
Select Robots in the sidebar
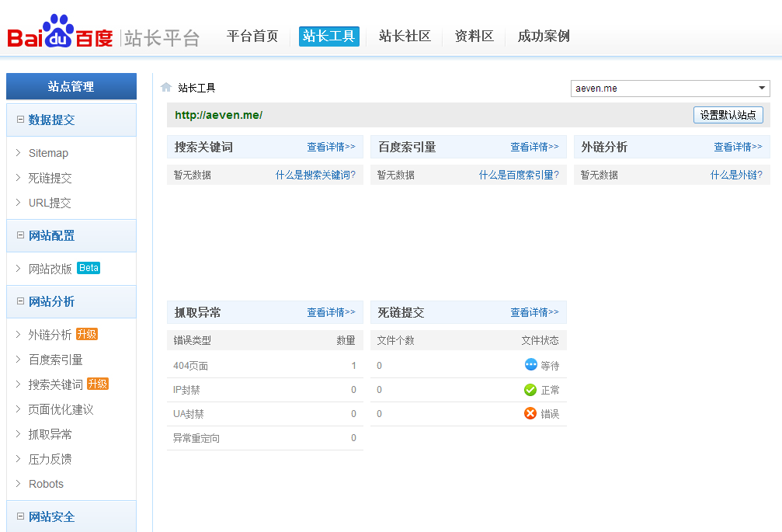click(x=46, y=484)
